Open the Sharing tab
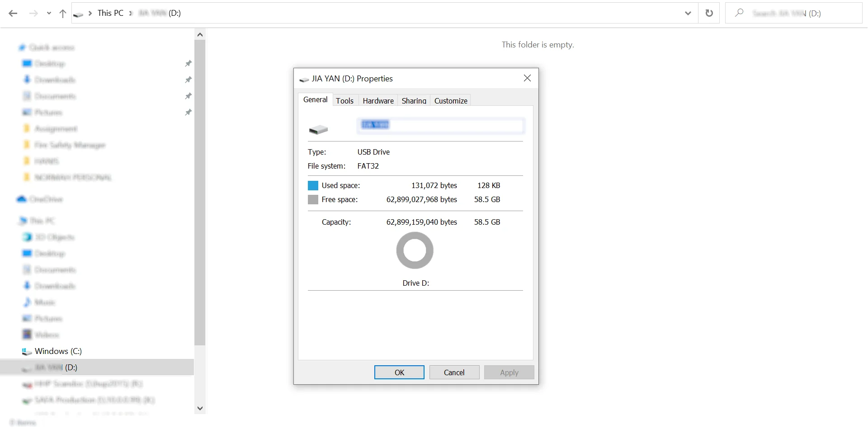868x429 pixels. (x=414, y=101)
